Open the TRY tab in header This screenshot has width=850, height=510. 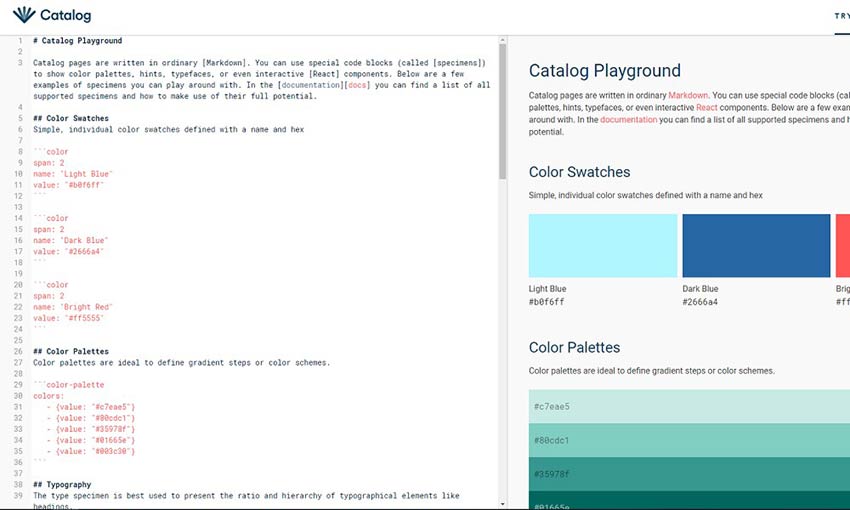click(x=842, y=16)
